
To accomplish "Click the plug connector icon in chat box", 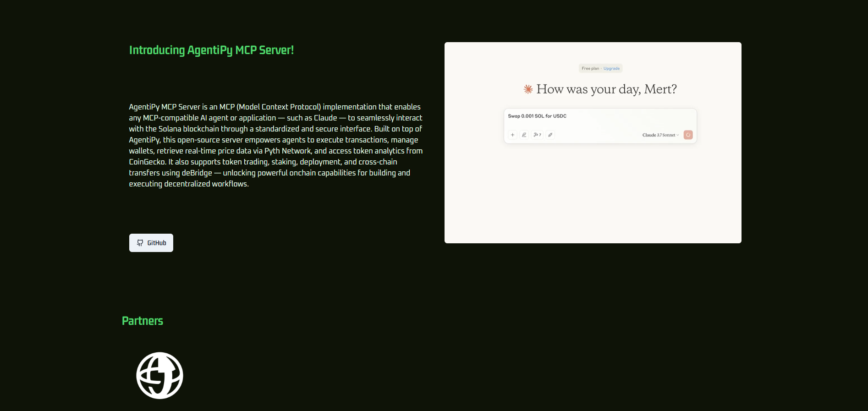I will click(550, 135).
